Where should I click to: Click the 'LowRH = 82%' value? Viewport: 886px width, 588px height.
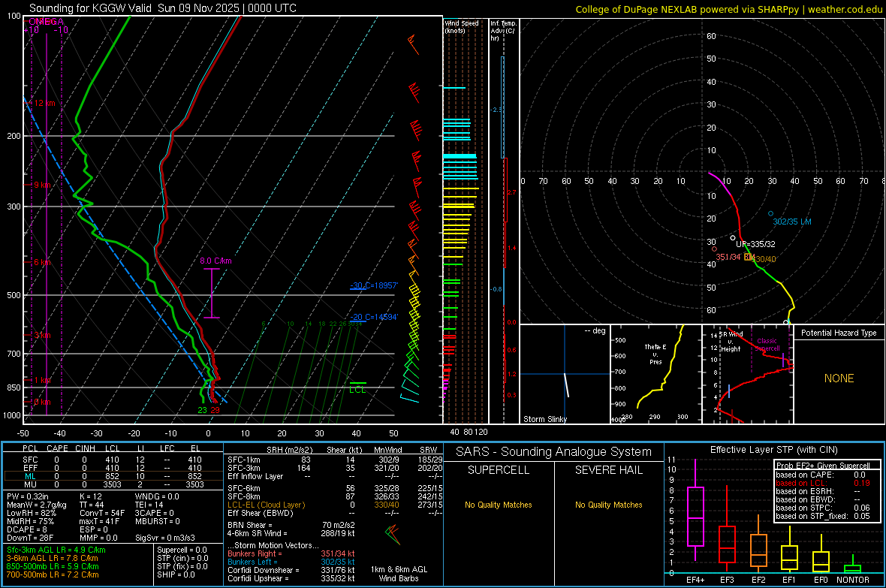32,513
